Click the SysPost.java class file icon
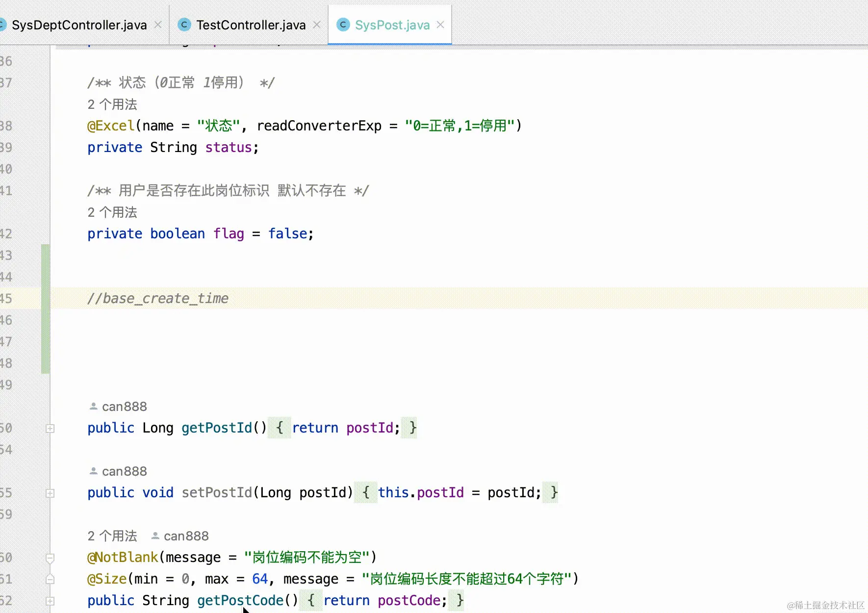 pos(343,25)
